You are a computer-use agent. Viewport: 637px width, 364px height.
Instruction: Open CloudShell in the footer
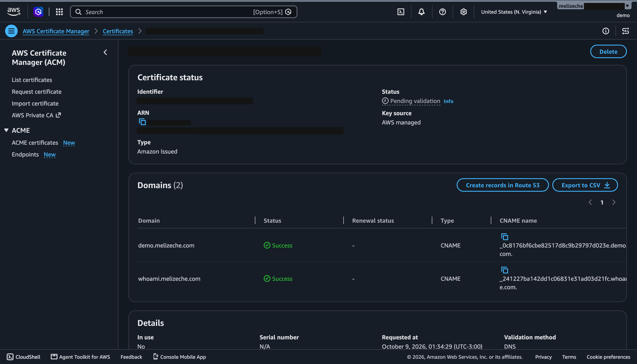click(x=24, y=357)
